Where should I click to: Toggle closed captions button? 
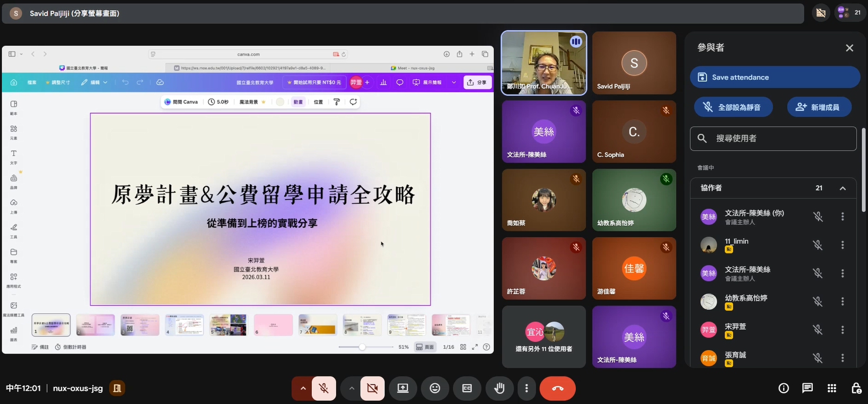pos(467,389)
